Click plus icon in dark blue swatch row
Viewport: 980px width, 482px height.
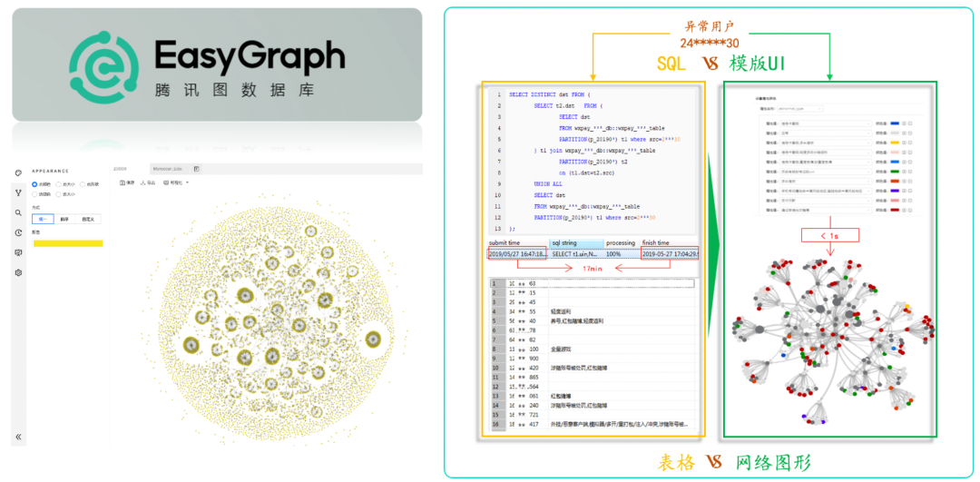point(904,123)
